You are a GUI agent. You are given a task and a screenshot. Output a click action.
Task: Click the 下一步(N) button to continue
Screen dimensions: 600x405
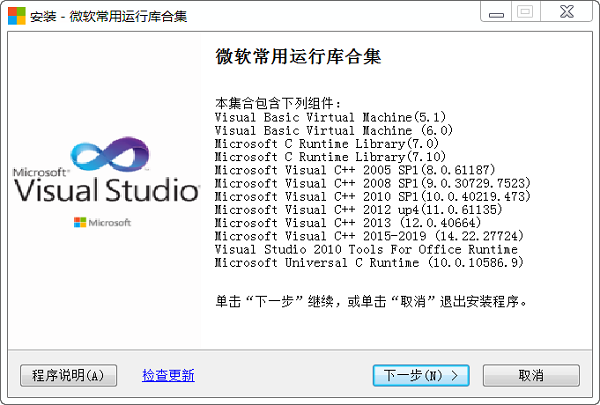(x=421, y=376)
